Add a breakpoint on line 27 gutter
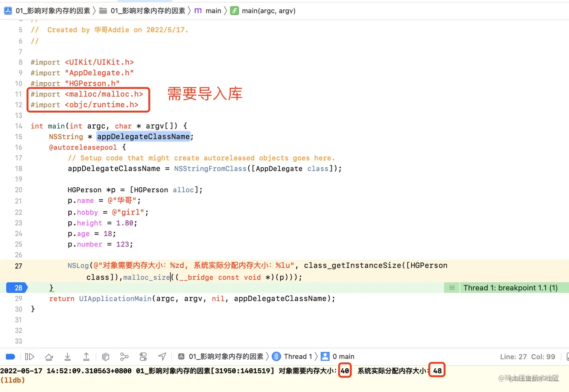The height and width of the screenshot is (392, 569). [x=18, y=266]
